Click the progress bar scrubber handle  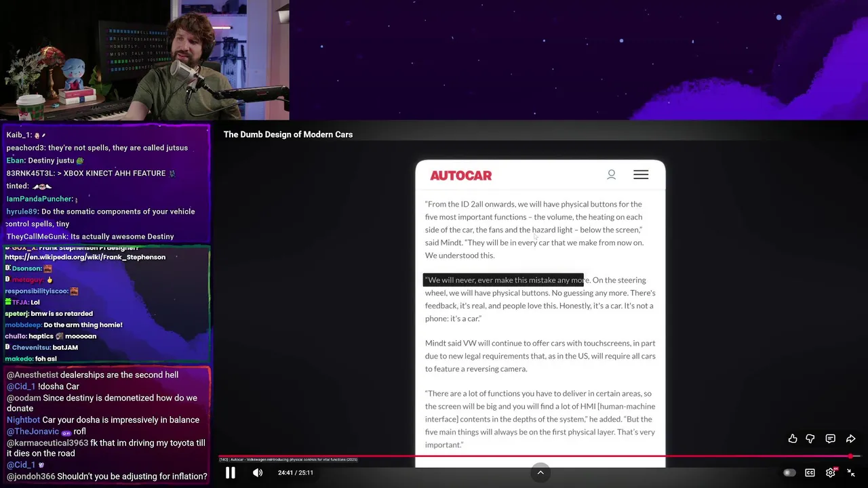click(850, 456)
